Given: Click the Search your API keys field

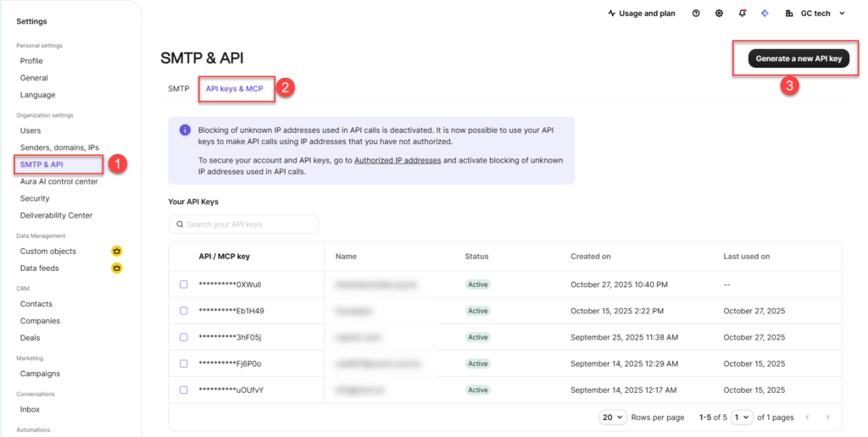Looking at the screenshot, I should click(x=243, y=224).
